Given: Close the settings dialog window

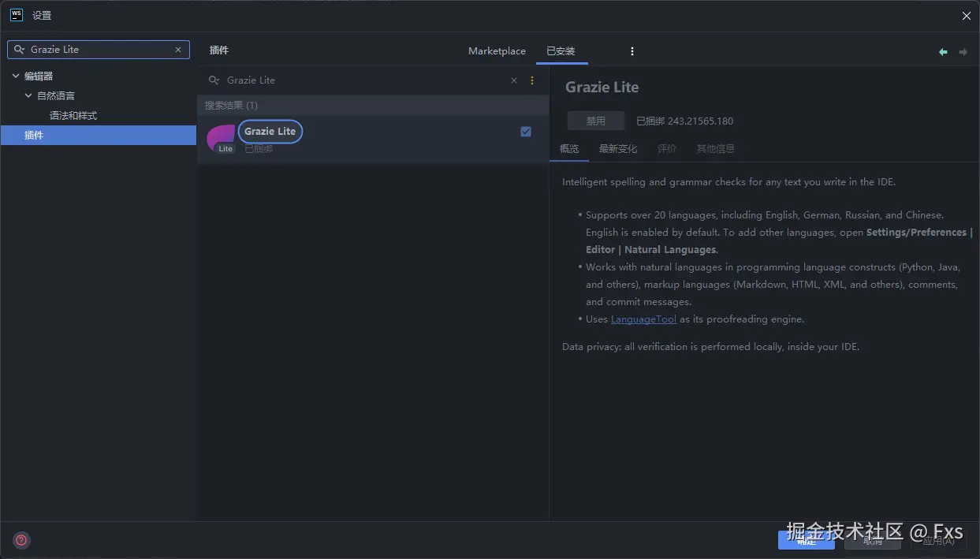Looking at the screenshot, I should (x=967, y=16).
